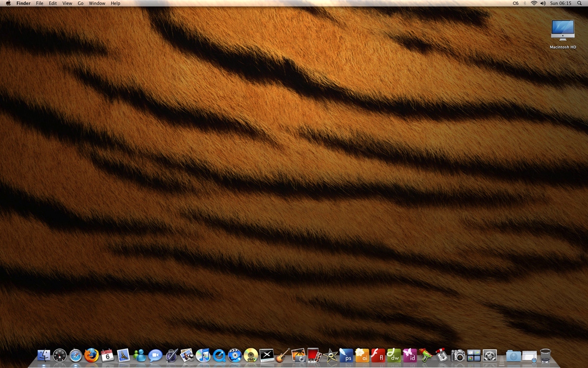Open the Go menu
Image resolution: width=588 pixels, height=368 pixels.
[80, 3]
